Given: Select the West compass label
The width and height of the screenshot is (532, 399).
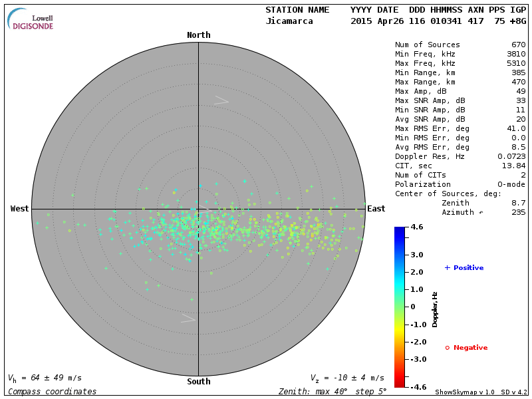Looking at the screenshot, I should coord(20,209).
